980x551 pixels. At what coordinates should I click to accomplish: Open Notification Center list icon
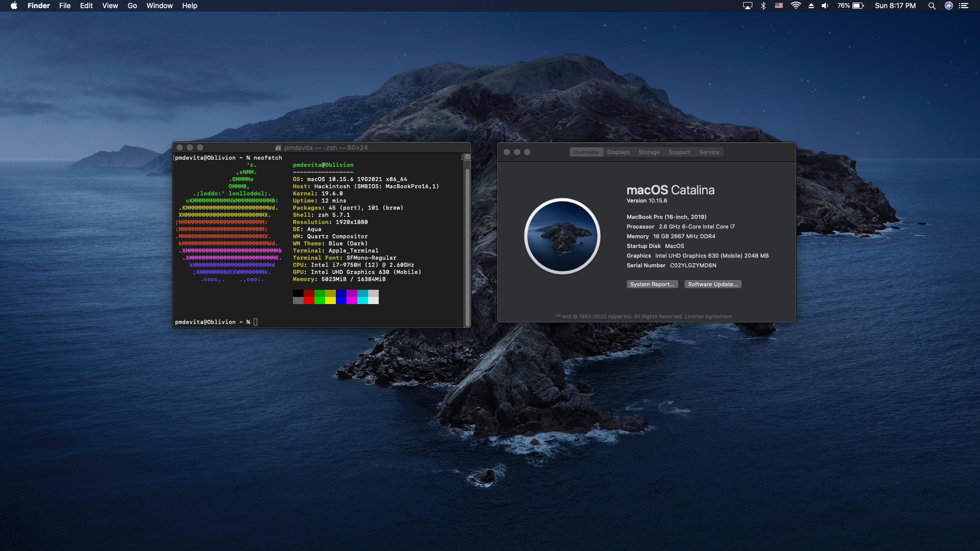tap(964, 6)
